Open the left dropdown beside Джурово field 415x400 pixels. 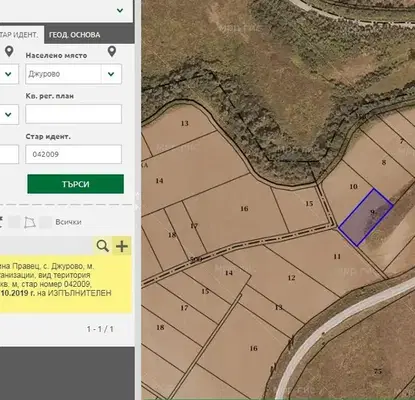coord(9,74)
